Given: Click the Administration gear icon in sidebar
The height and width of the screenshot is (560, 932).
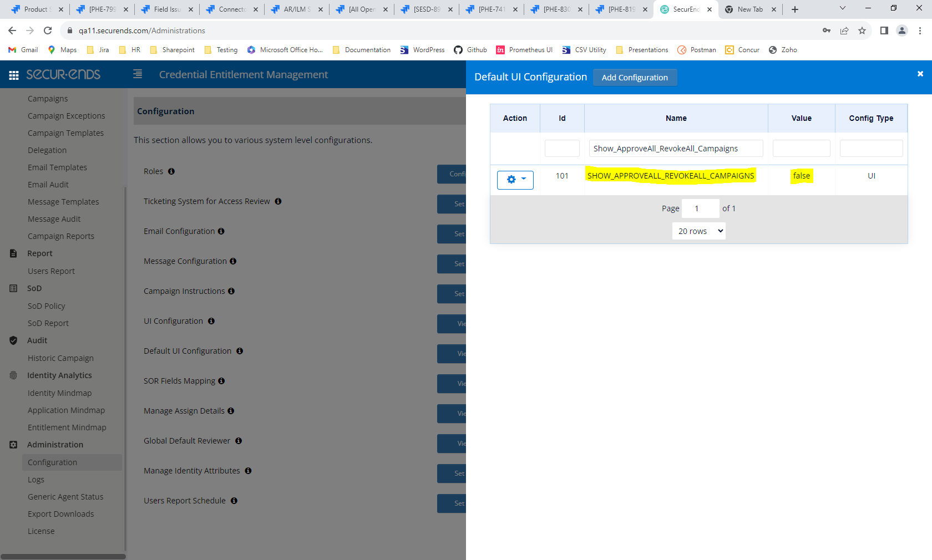Looking at the screenshot, I should pos(13,444).
